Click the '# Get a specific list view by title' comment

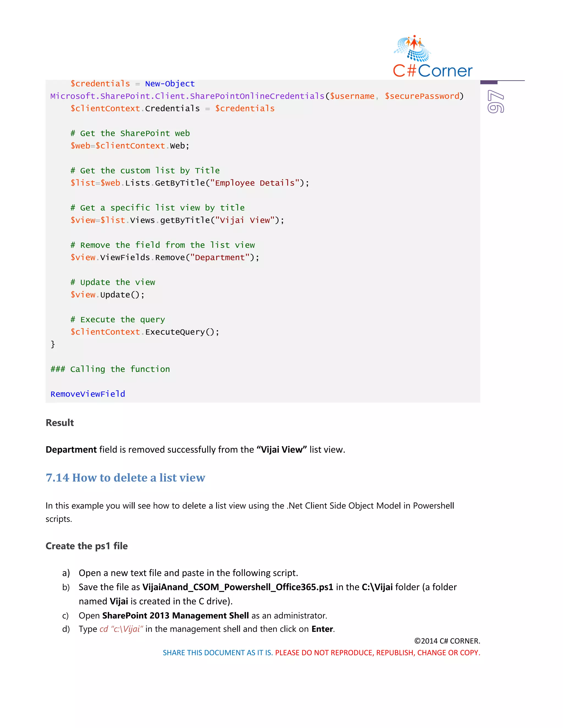click(x=158, y=208)
